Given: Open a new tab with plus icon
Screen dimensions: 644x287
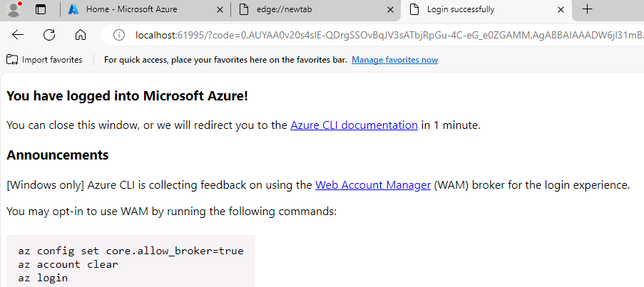Looking at the screenshot, I should pyautogui.click(x=588, y=9).
